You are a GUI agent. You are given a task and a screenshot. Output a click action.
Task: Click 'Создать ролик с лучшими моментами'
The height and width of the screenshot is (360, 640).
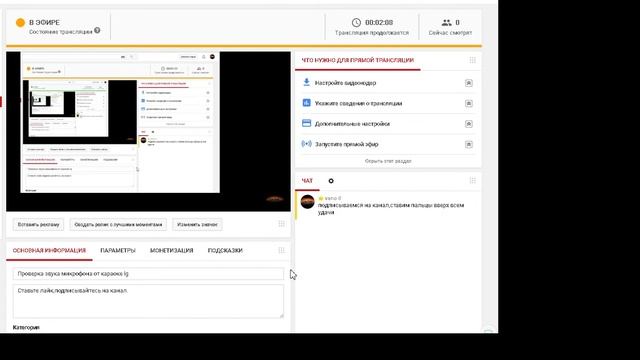pyautogui.click(x=118, y=224)
